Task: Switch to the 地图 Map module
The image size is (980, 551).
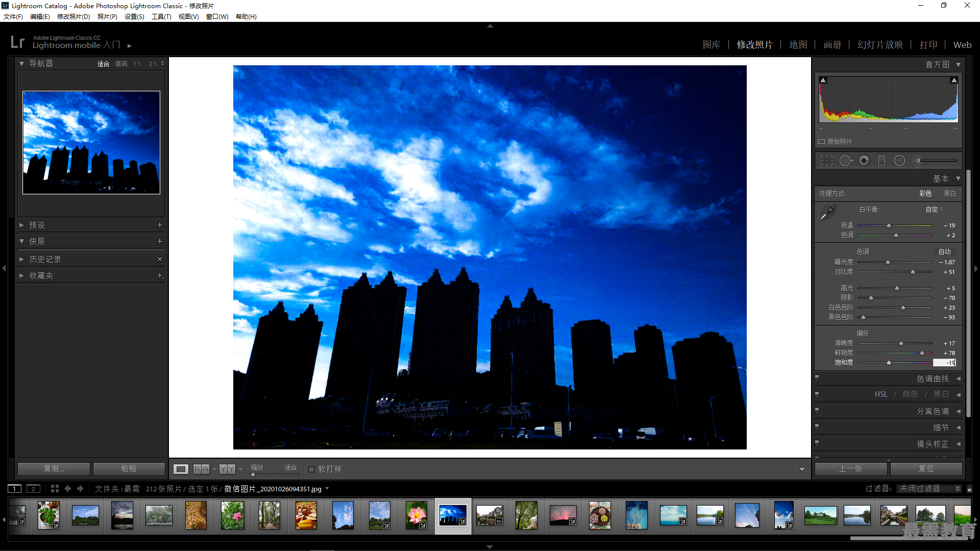Action: pyautogui.click(x=798, y=45)
